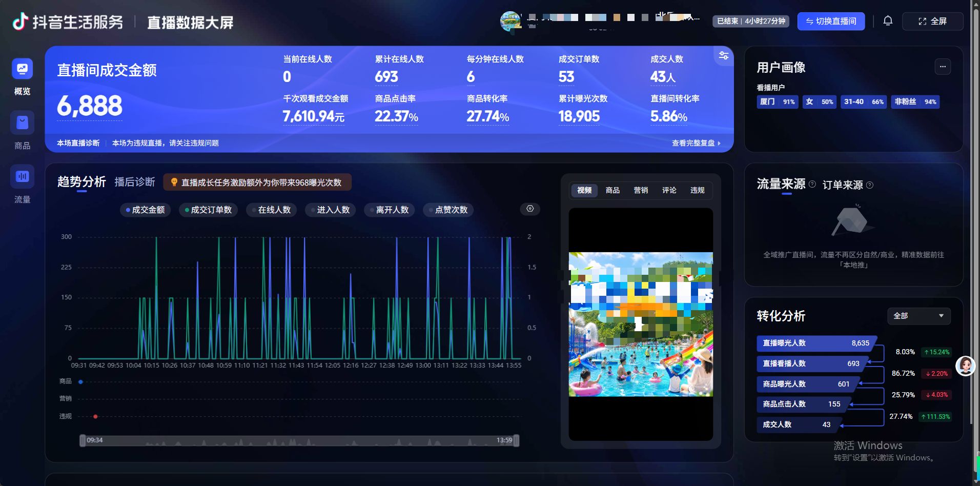Viewport: 980px width, 486px height.
Task: Select the 评论 tab above video
Action: point(669,190)
